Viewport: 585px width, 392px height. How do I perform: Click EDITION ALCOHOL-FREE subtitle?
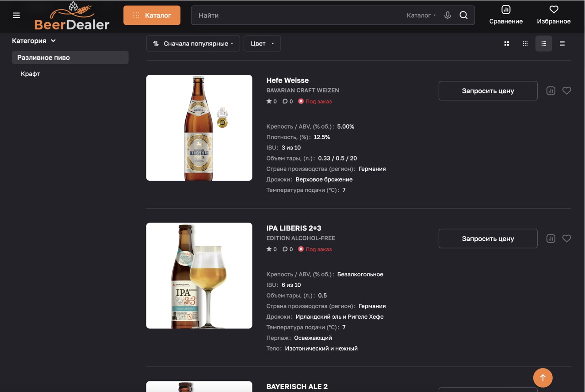301,238
